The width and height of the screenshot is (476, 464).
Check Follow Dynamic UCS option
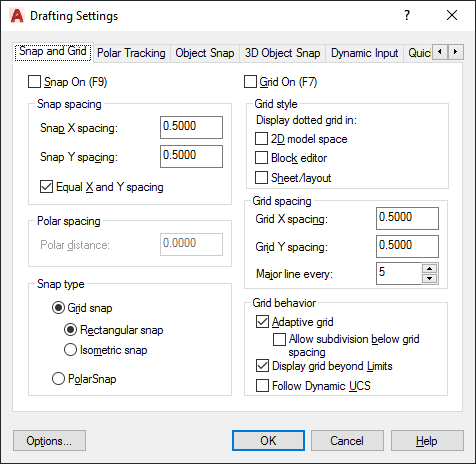coord(262,386)
